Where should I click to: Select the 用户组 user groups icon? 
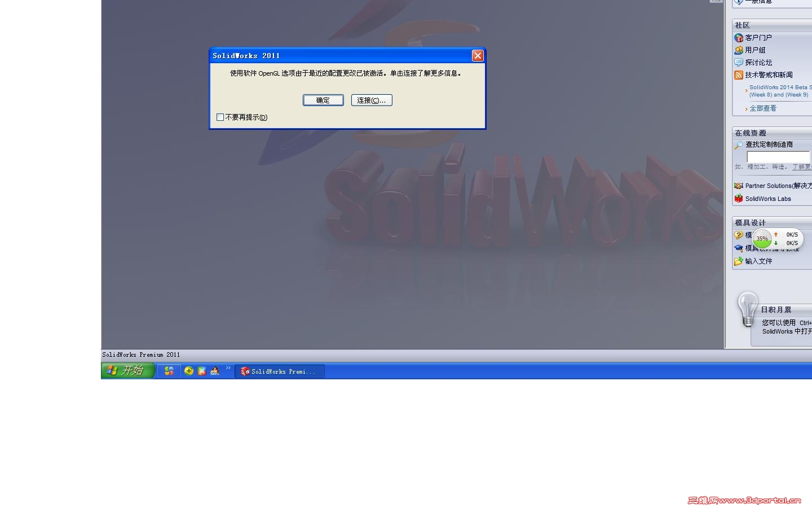[x=739, y=50]
